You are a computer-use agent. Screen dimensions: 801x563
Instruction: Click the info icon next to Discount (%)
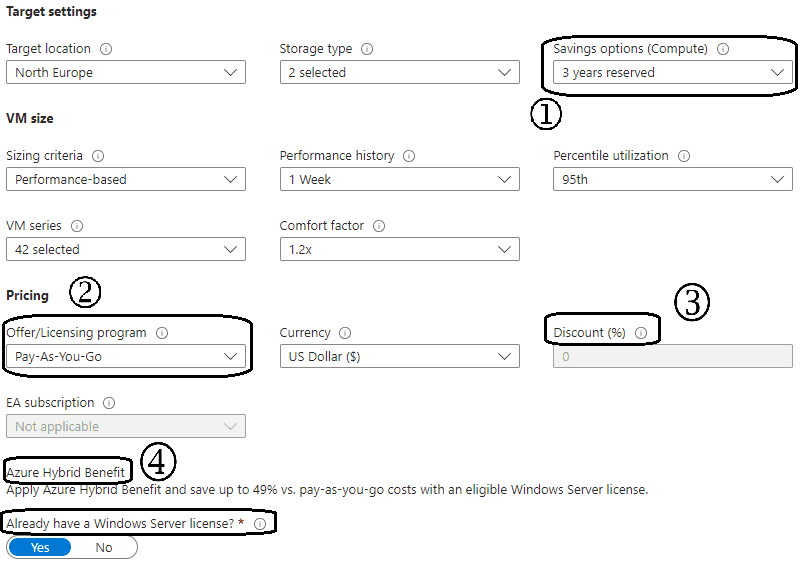pos(641,333)
